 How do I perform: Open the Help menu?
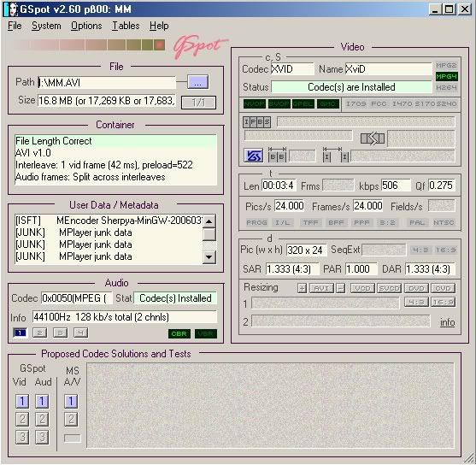coord(159,26)
